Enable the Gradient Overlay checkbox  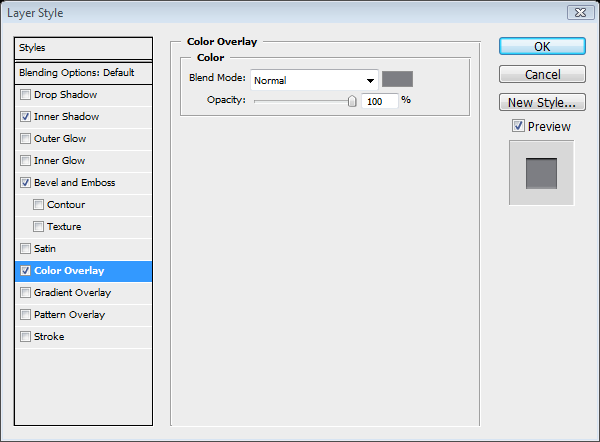point(25,293)
